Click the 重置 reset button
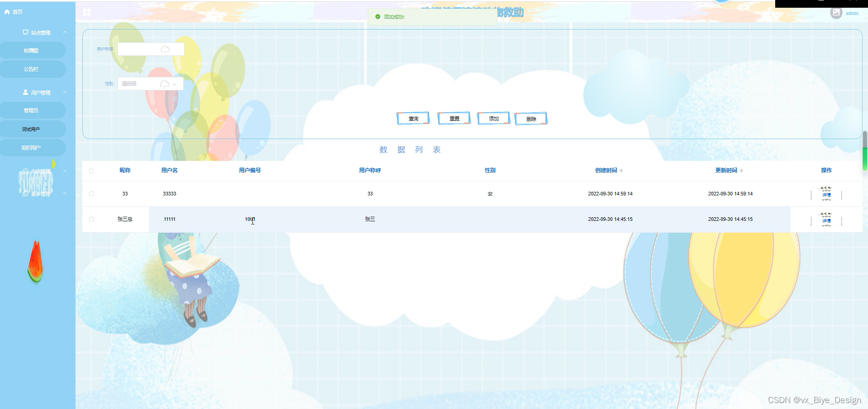Screen dimensions: 868x409 click(454, 118)
